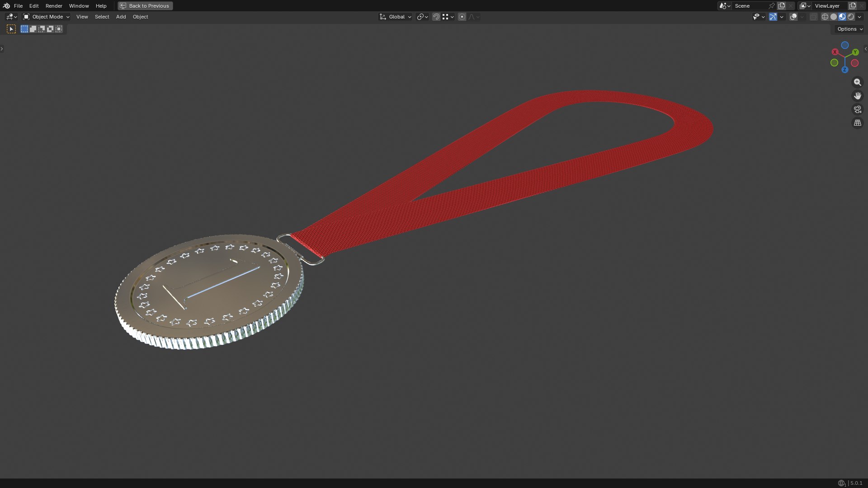This screenshot has height=488, width=868.
Task: Click the Blender logo icon
Action: (x=6, y=6)
